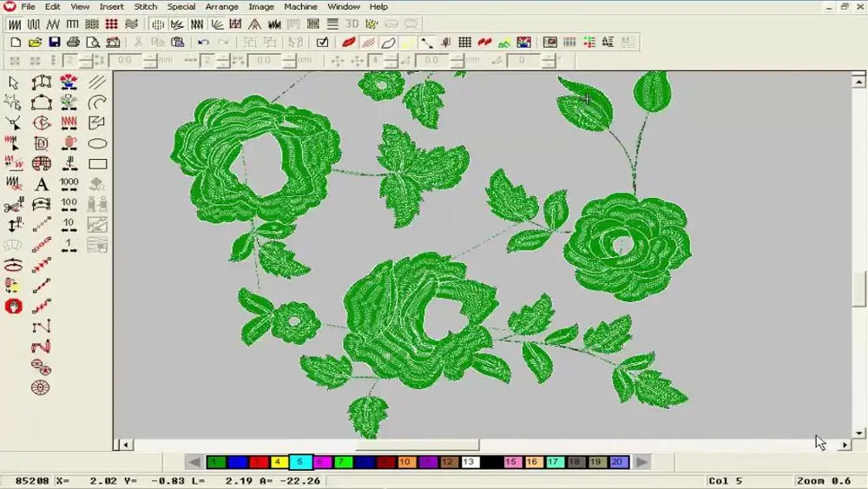Toggle the checkmark box in toolbar

coord(322,42)
